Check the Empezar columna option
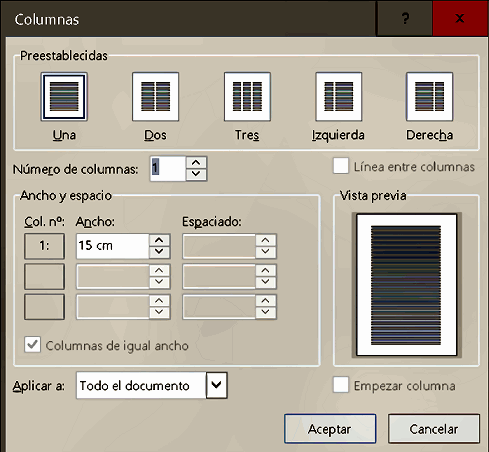Screen dimensions: 489x452 [x=341, y=385]
